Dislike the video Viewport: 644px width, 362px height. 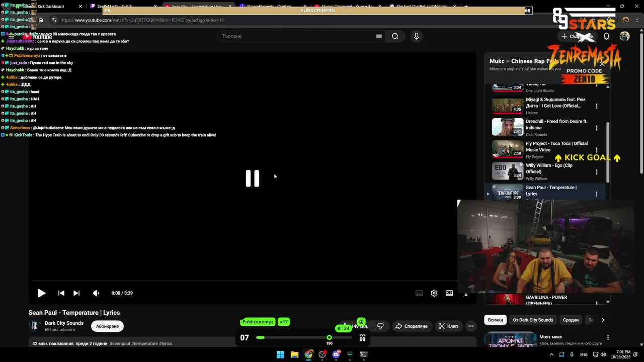click(x=380, y=326)
